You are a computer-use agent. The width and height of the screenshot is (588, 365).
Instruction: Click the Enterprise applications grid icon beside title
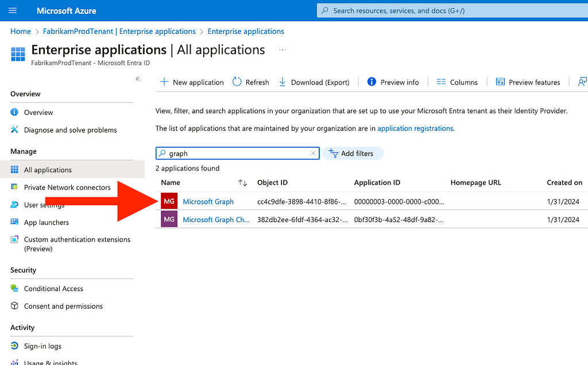18,54
